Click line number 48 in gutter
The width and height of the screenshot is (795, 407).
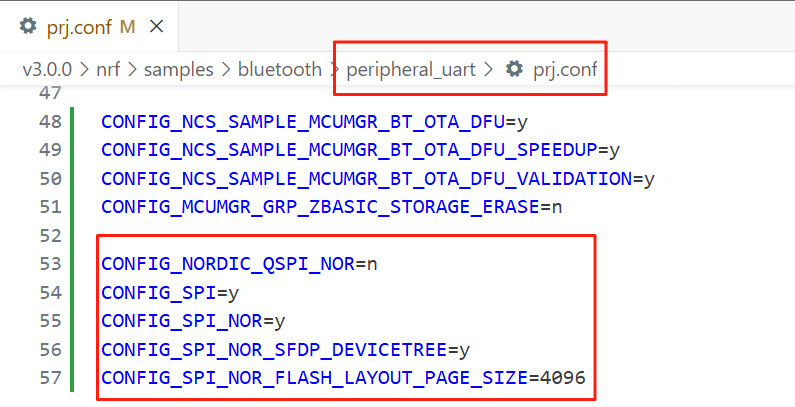[x=50, y=122]
